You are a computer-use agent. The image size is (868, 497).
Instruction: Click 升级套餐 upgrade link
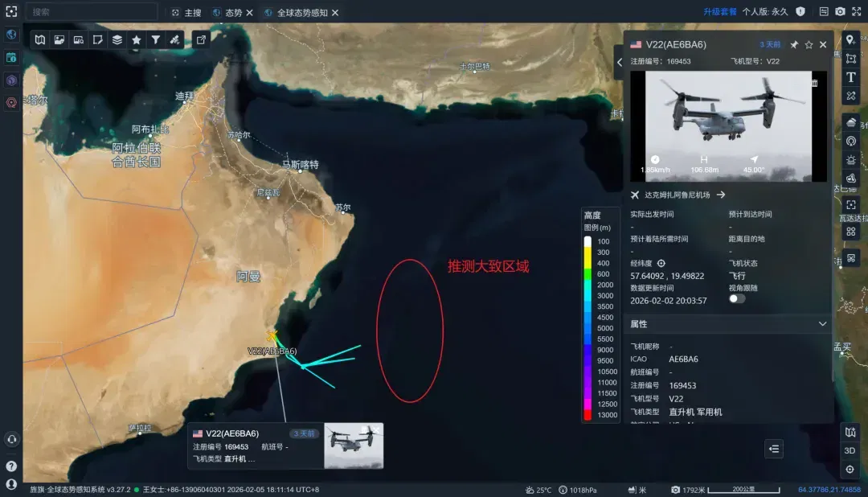(719, 11)
